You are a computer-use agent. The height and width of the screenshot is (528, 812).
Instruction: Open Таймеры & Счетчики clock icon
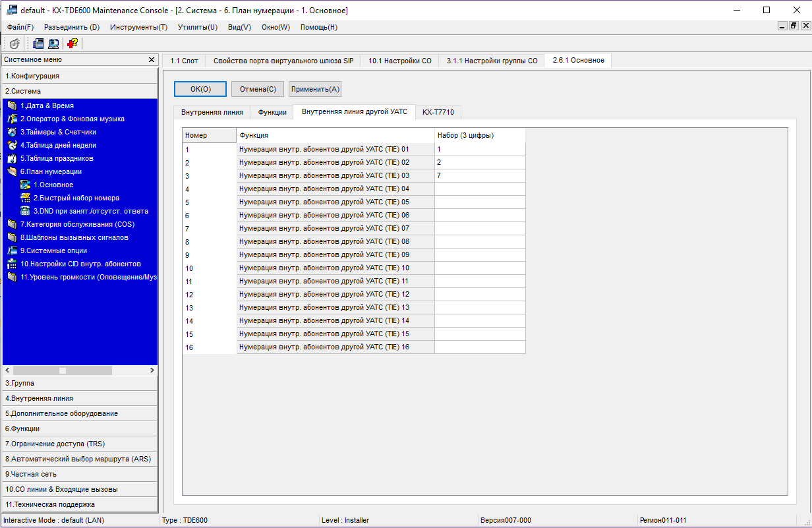pos(11,132)
